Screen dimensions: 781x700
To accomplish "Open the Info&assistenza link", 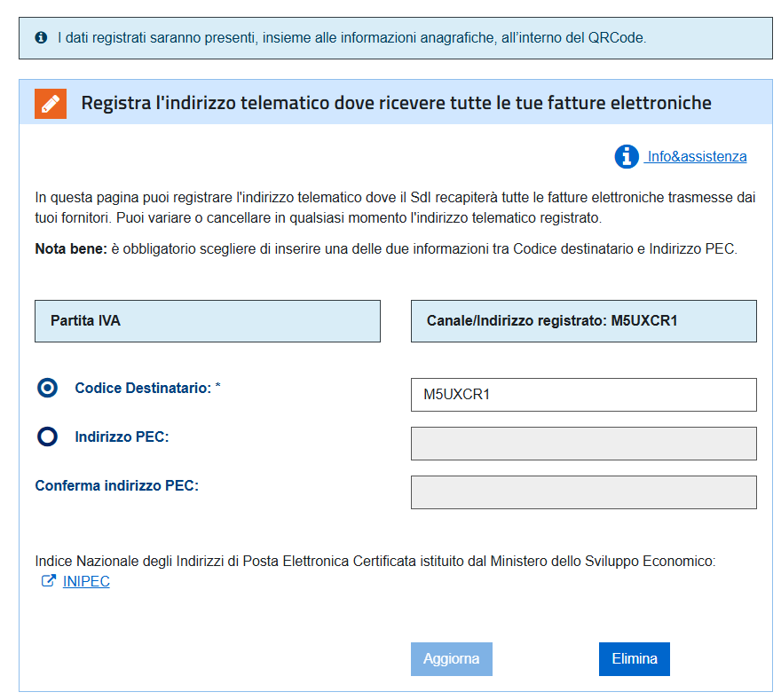I will point(697,157).
